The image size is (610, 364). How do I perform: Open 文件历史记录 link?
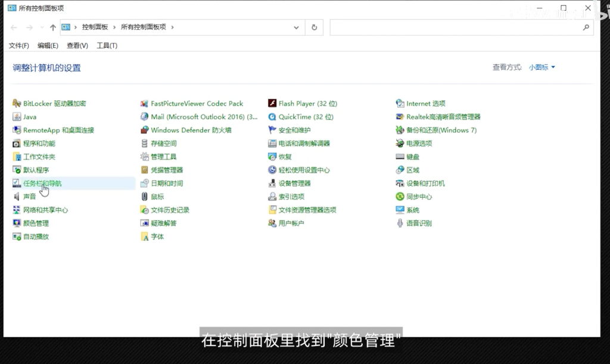click(x=170, y=210)
